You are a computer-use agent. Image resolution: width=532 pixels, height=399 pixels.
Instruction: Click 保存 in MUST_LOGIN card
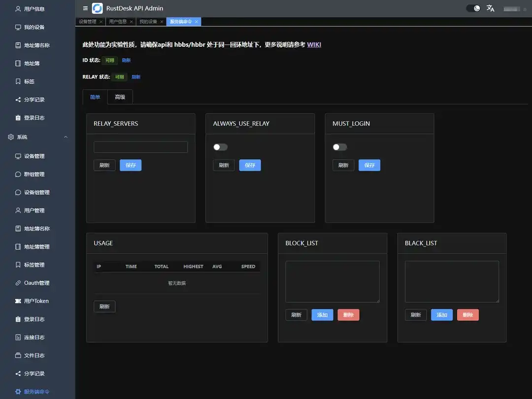pyautogui.click(x=369, y=165)
